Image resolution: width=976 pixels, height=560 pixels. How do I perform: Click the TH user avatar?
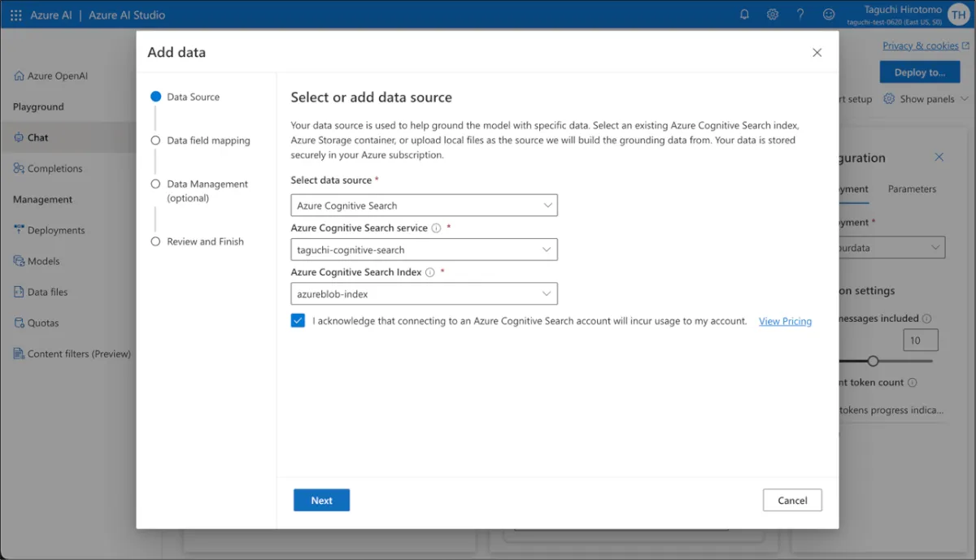coord(957,15)
